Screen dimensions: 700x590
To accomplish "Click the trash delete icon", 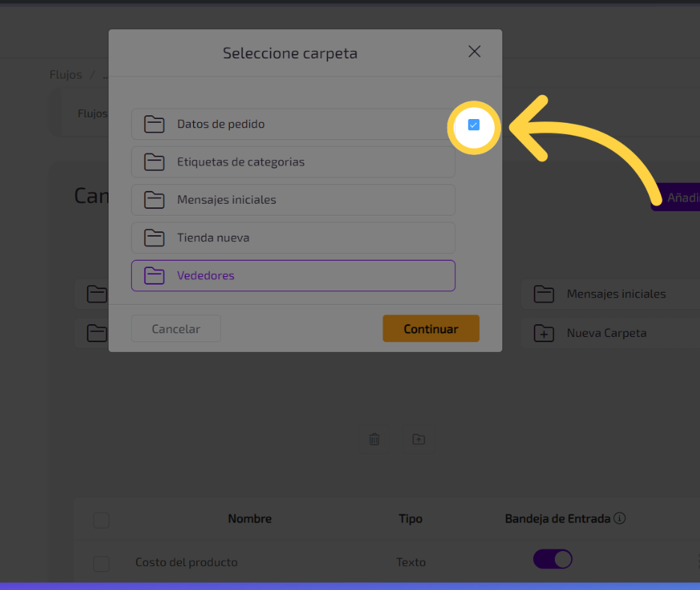I will [x=374, y=440].
